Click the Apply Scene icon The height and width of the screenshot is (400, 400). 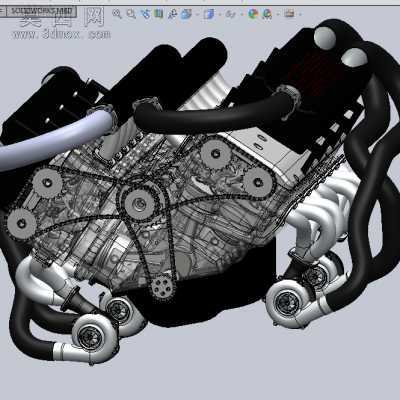click(267, 14)
